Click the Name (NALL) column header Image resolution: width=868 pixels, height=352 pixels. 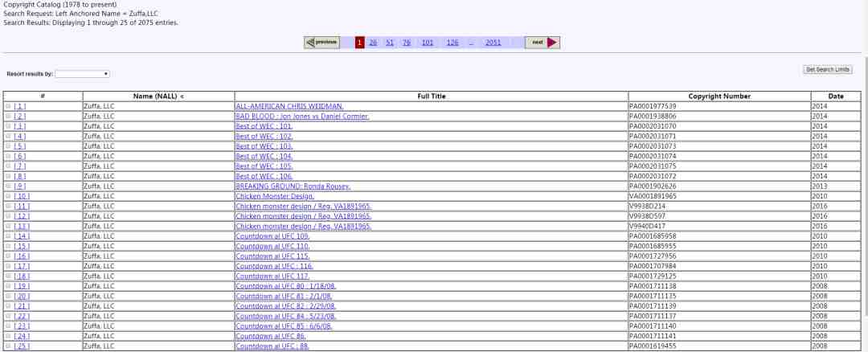[x=158, y=96]
